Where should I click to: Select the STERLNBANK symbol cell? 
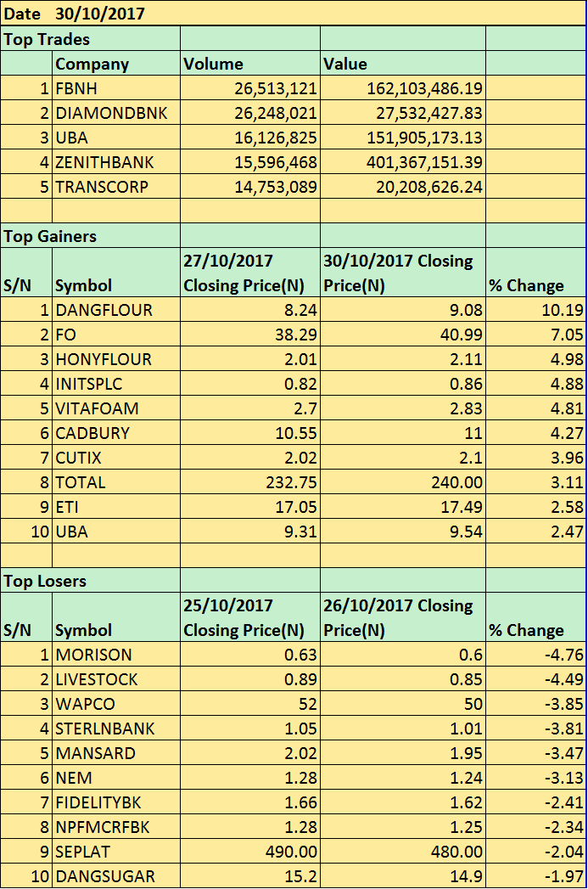116,729
